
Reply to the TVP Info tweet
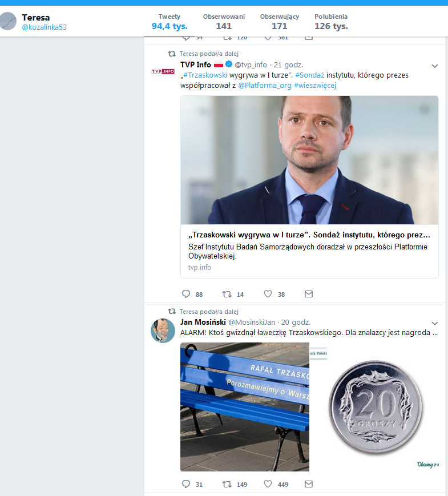point(185,294)
